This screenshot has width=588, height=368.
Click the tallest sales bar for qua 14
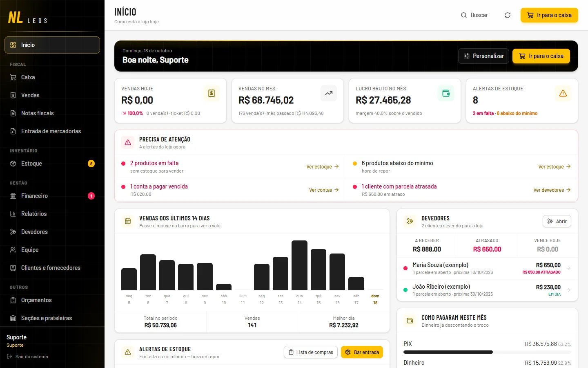[299, 265]
